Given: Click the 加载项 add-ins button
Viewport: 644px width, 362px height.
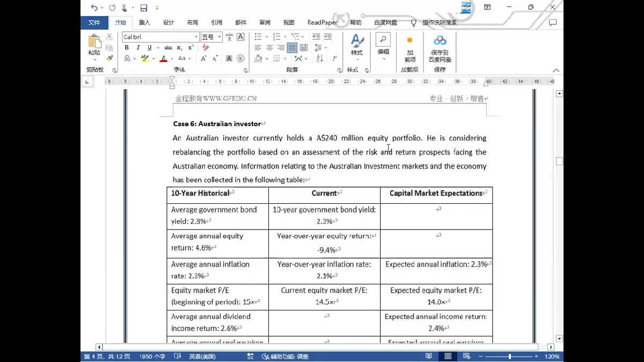Looking at the screenshot, I should tap(409, 48).
